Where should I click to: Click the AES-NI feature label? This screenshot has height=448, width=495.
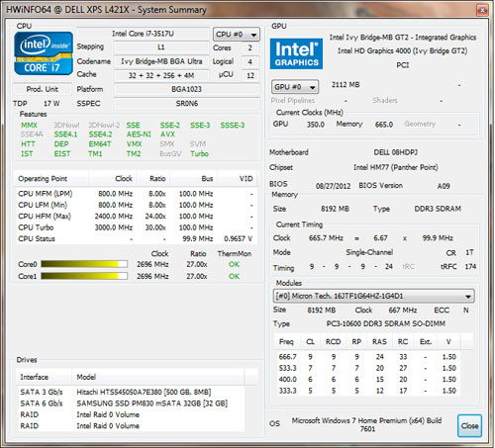[x=139, y=134]
